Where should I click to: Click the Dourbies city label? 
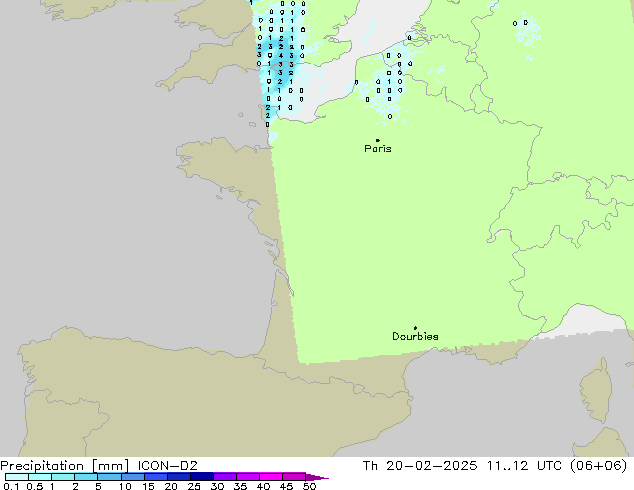(415, 336)
